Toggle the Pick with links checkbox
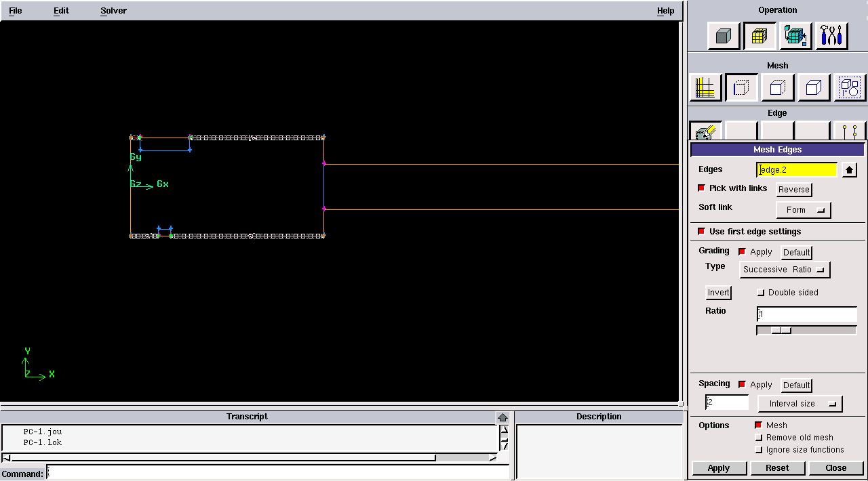 (701, 188)
